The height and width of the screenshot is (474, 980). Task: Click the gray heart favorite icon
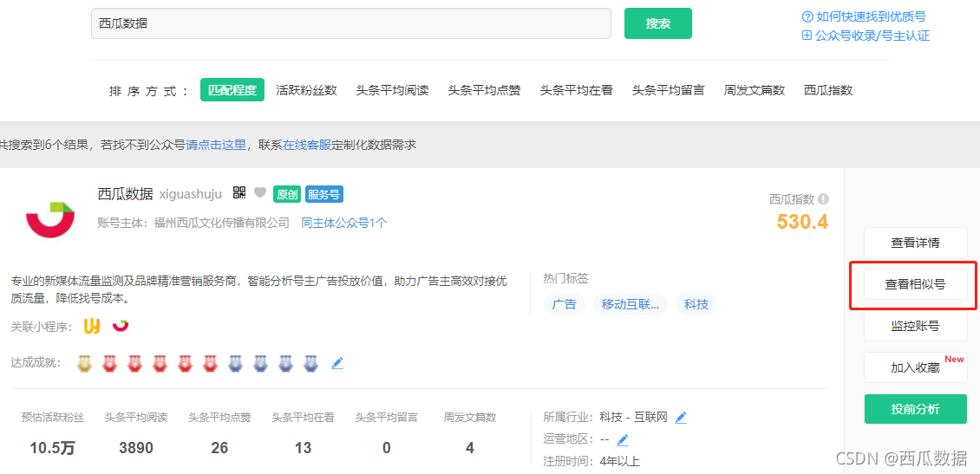(260, 193)
